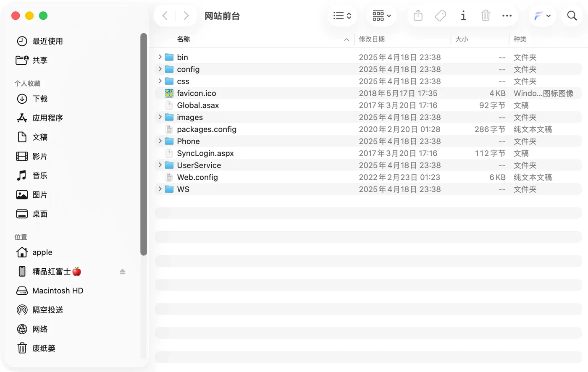Click the Share toolbar icon
This screenshot has width=588, height=372.
pos(418,16)
